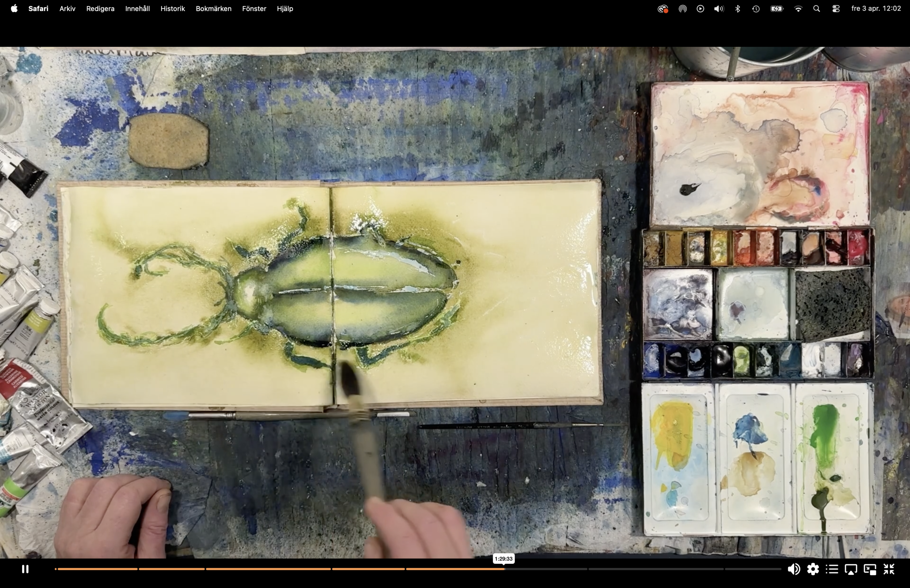Open system volume menu bar icon
The image size is (910, 588).
pos(719,9)
